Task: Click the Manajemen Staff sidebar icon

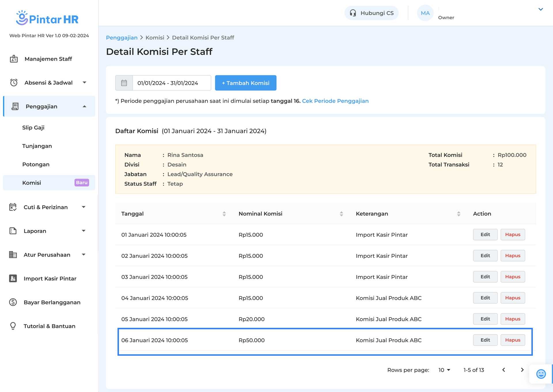Action: coord(14,59)
